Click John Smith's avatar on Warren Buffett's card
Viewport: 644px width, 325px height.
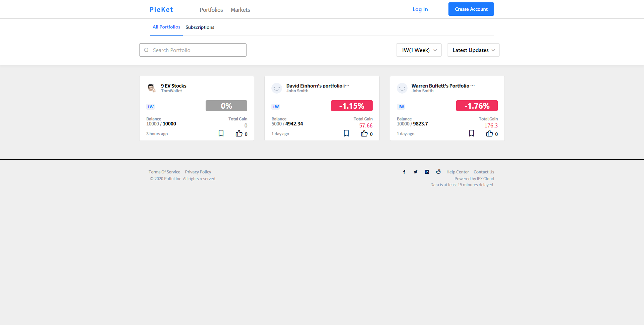pyautogui.click(x=402, y=88)
